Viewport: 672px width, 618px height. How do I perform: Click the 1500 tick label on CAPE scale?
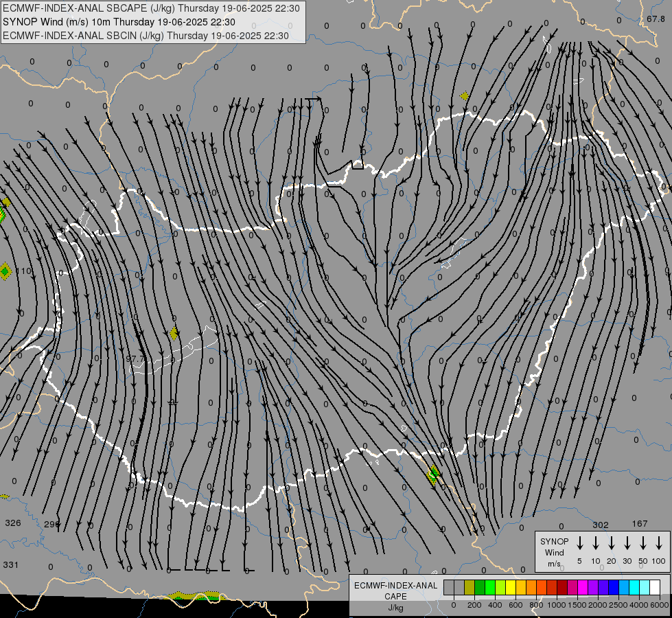(x=577, y=605)
